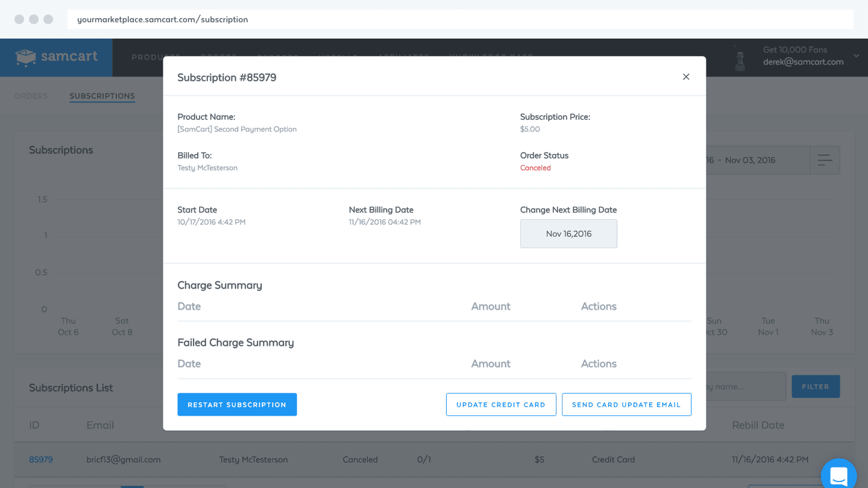Screen dimensions: 868x488
Task: Click the leftmost browser traffic-light dot
Action: tap(19, 19)
